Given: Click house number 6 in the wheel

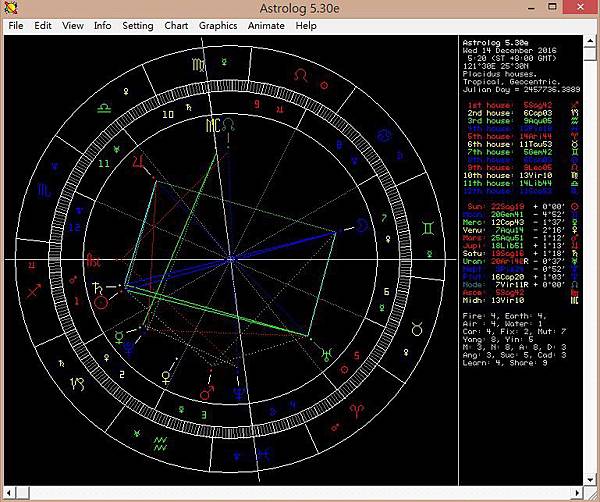Looking at the screenshot, I should [386, 292].
